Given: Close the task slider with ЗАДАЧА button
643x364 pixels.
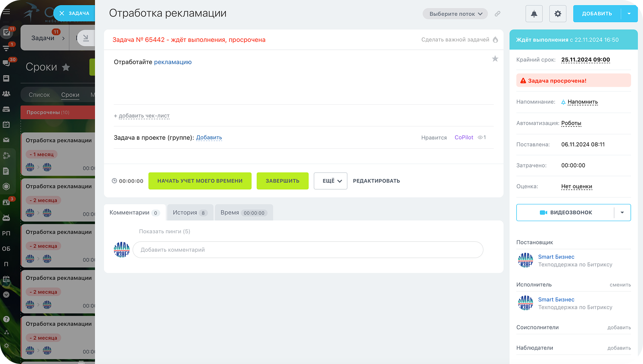Looking at the screenshot, I should (x=74, y=13).
